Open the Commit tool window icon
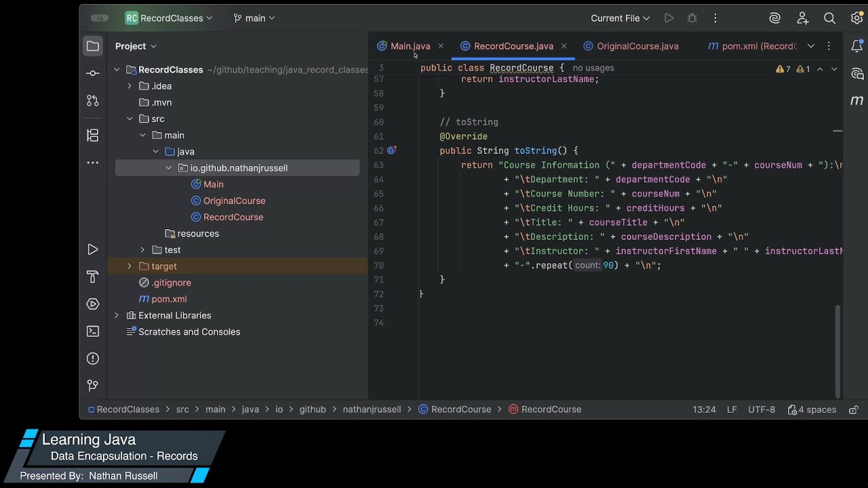Viewport: 868px width, 488px height. click(93, 73)
